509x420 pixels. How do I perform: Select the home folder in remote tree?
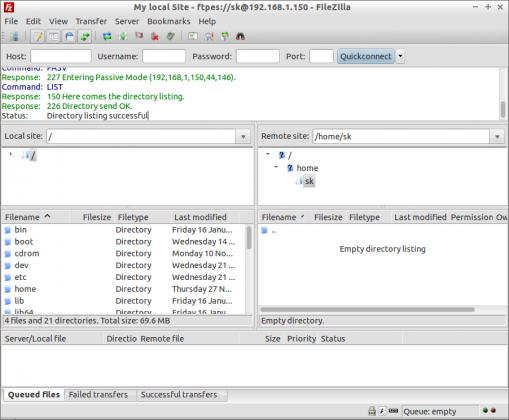pos(307,168)
